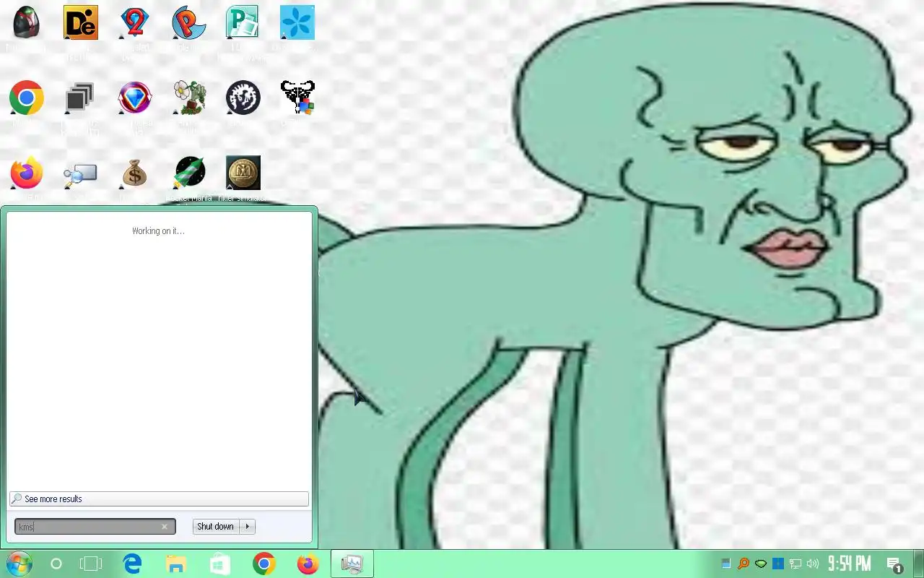Open the Plants vs. Zombies desktop icon
The width and height of the screenshot is (924, 578).
(x=189, y=98)
